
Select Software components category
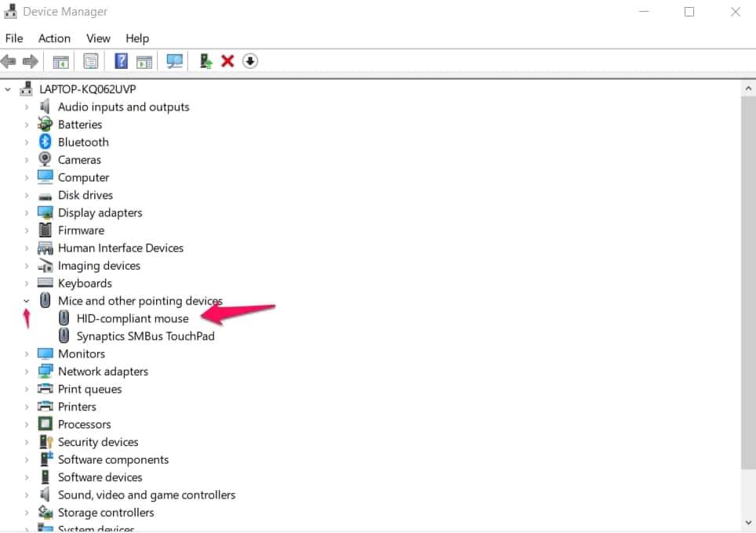pos(113,460)
